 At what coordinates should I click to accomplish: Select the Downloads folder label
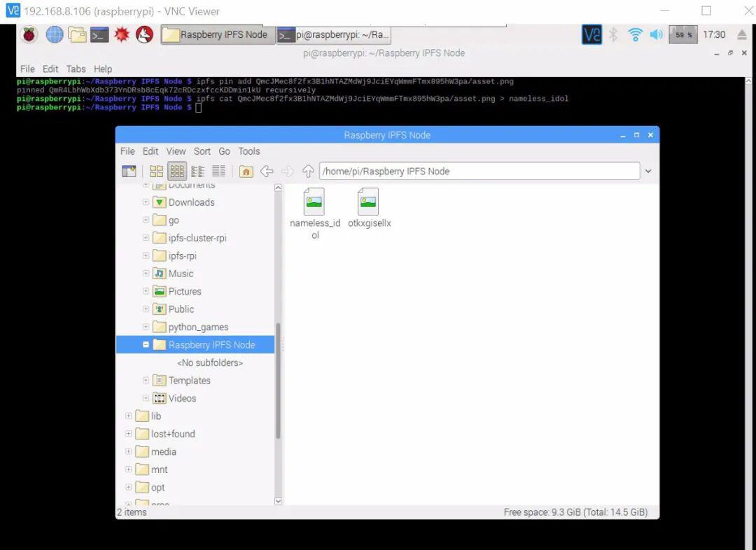coord(191,202)
